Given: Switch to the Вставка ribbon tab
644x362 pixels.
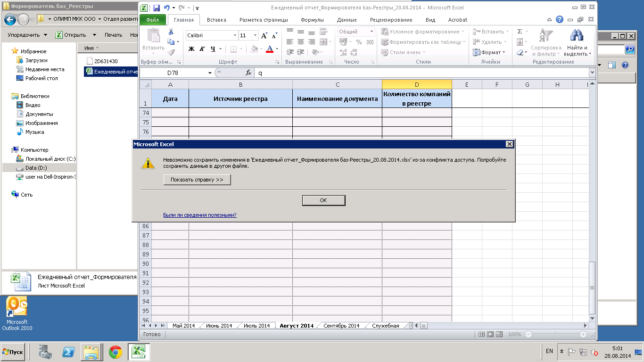Looking at the screenshot, I should 216,20.
